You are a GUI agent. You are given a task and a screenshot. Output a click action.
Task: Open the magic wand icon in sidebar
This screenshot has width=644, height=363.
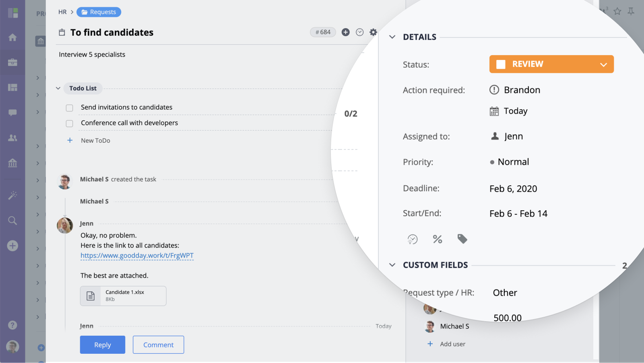(x=12, y=195)
